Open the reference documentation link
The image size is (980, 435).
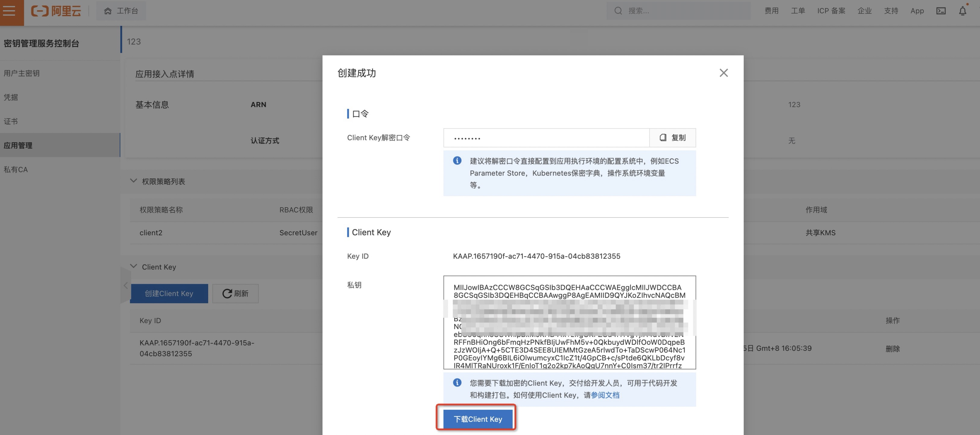(605, 395)
